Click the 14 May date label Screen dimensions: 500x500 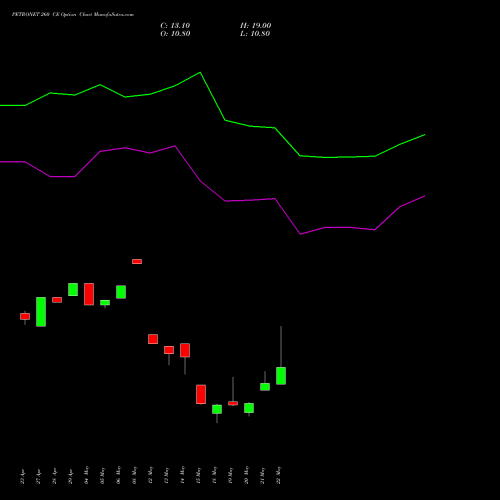[x=183, y=475]
